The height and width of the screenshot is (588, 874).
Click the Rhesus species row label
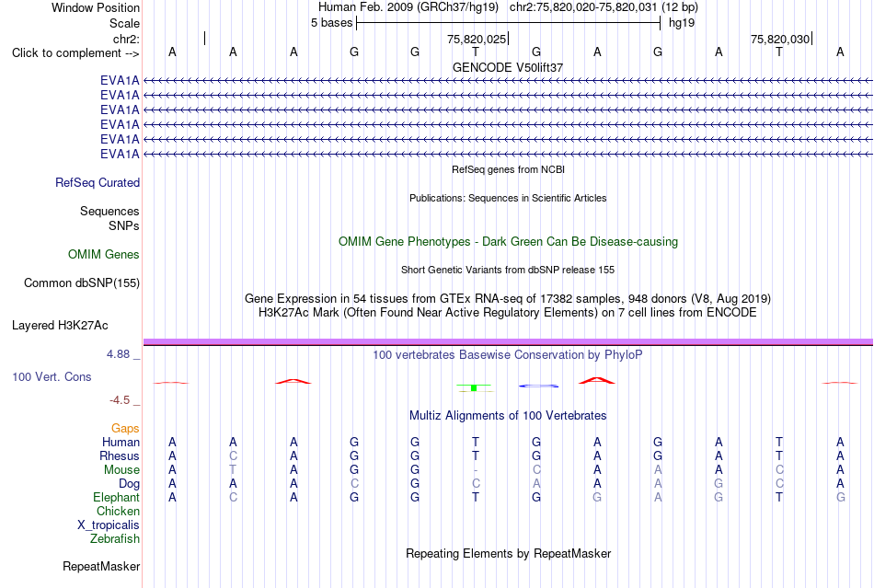120,456
